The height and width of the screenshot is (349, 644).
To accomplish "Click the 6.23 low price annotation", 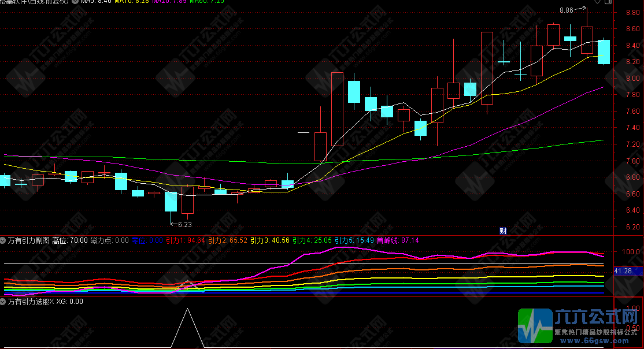I will tap(184, 224).
